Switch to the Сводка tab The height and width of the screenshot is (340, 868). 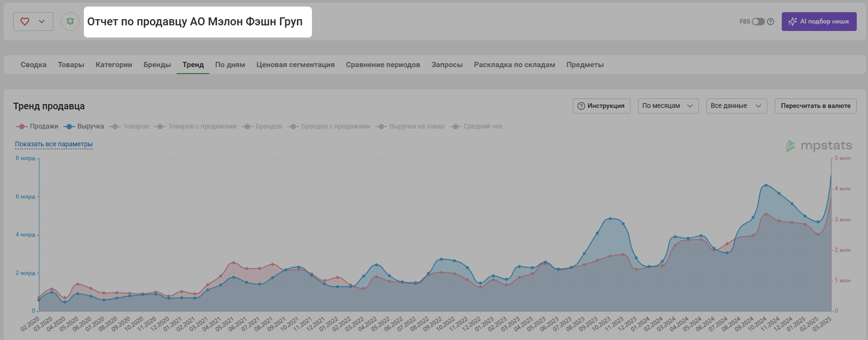click(34, 65)
